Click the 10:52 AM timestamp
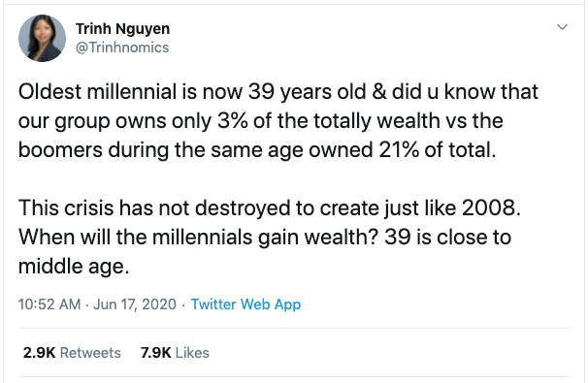The image size is (588, 383). pyautogui.click(x=49, y=304)
